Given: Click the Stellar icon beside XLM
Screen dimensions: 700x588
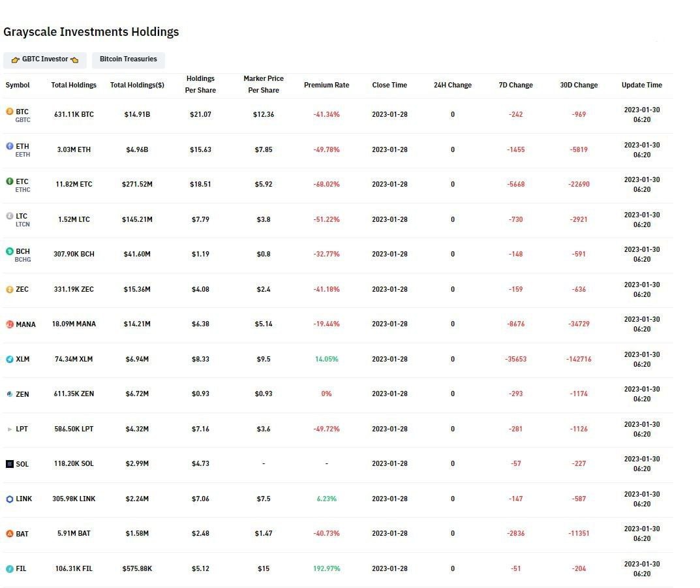Looking at the screenshot, I should pyautogui.click(x=9, y=359).
